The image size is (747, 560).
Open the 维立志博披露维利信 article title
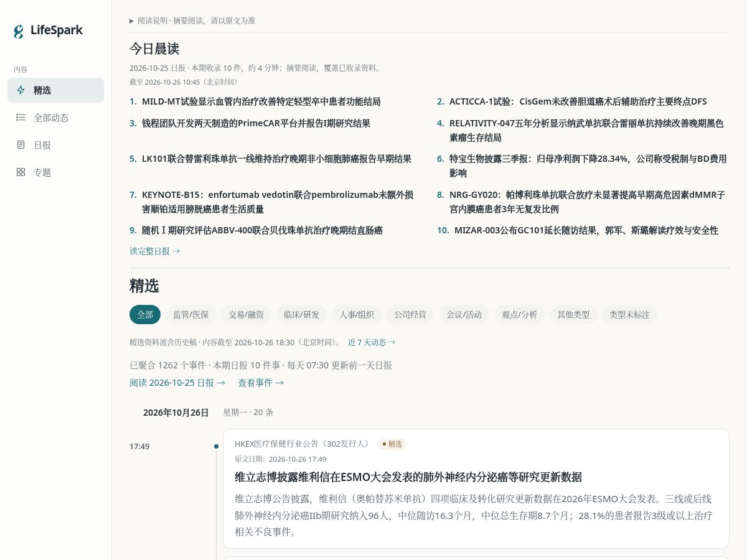[408, 477]
